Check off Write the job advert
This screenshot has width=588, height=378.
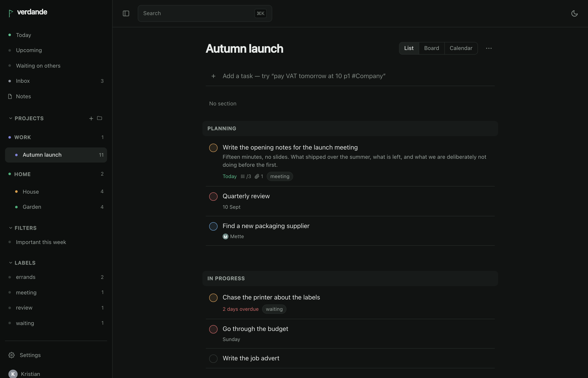213,359
